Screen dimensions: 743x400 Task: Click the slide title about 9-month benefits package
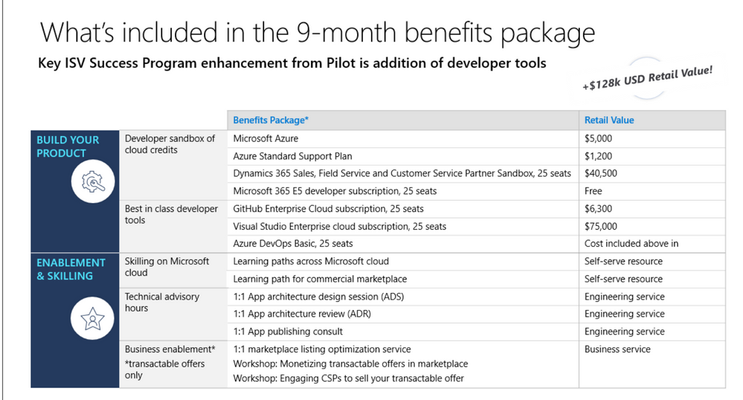point(317,33)
